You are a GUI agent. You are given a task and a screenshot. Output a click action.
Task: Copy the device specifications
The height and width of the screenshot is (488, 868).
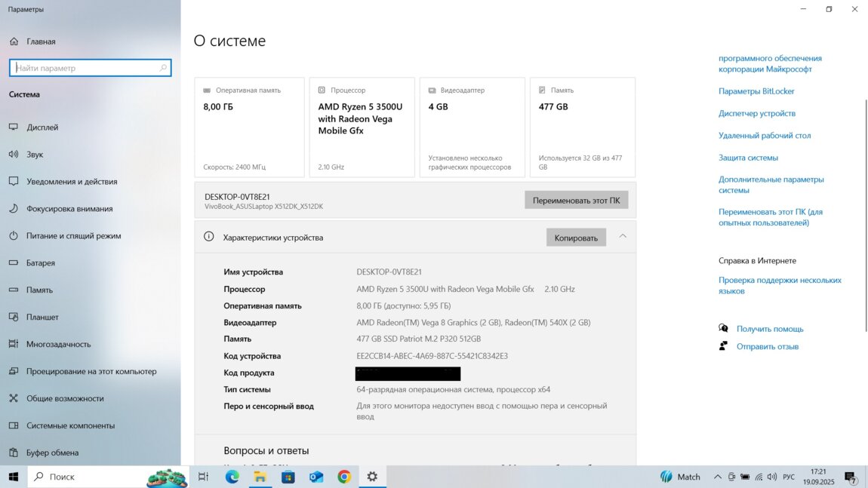click(576, 238)
